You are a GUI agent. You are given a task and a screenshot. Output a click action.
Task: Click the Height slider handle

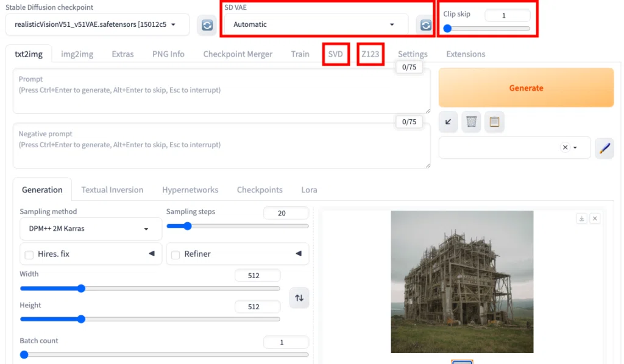pyautogui.click(x=81, y=319)
